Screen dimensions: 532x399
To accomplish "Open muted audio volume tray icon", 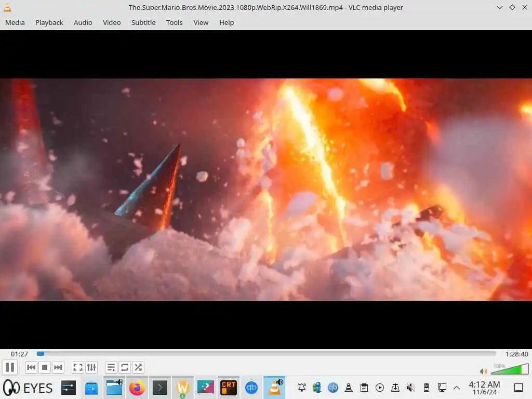I will click(411, 388).
